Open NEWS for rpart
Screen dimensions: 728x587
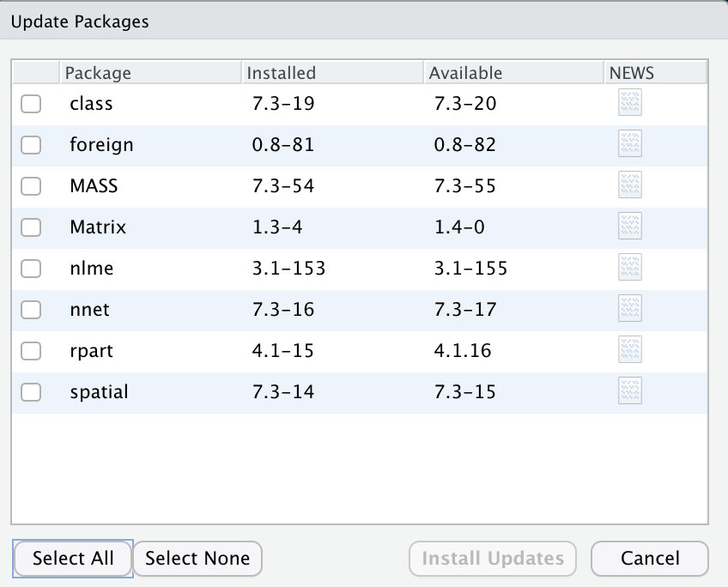point(629,350)
